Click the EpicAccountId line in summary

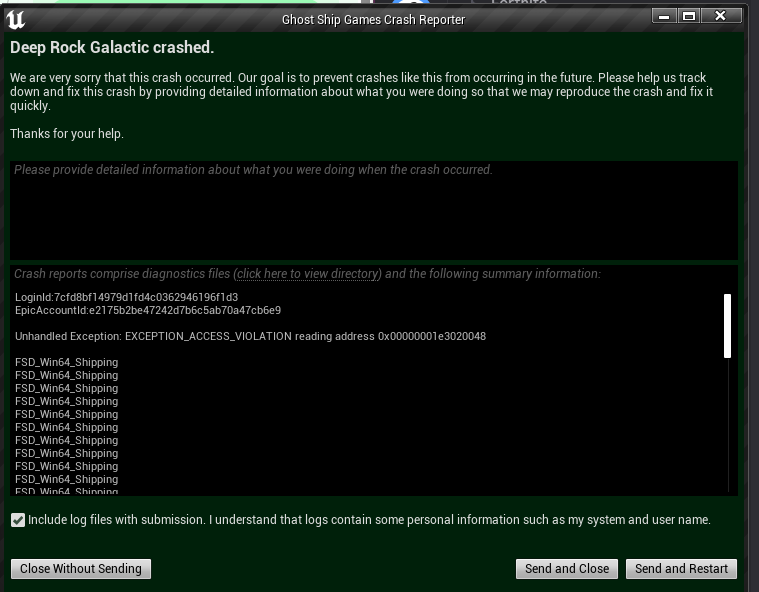(148, 311)
